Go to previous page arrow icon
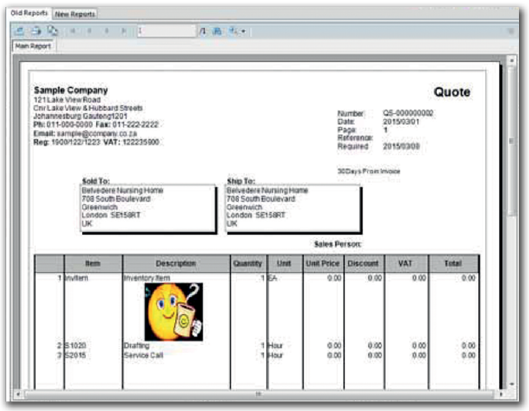529x411 pixels. coord(89,31)
